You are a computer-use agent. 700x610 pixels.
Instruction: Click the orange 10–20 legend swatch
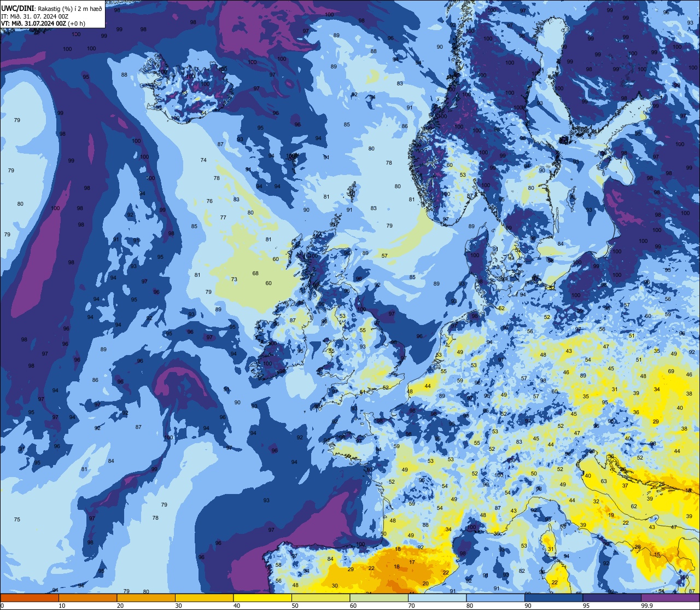click(x=87, y=598)
